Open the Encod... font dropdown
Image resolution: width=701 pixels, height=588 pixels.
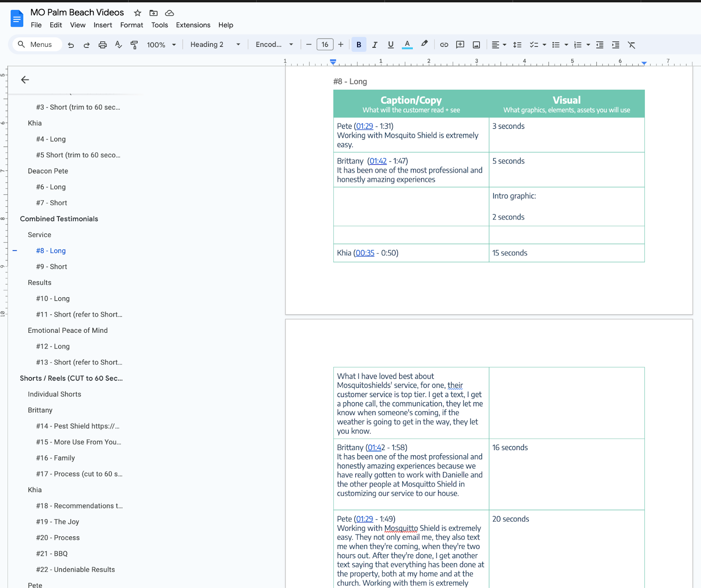[x=274, y=45]
